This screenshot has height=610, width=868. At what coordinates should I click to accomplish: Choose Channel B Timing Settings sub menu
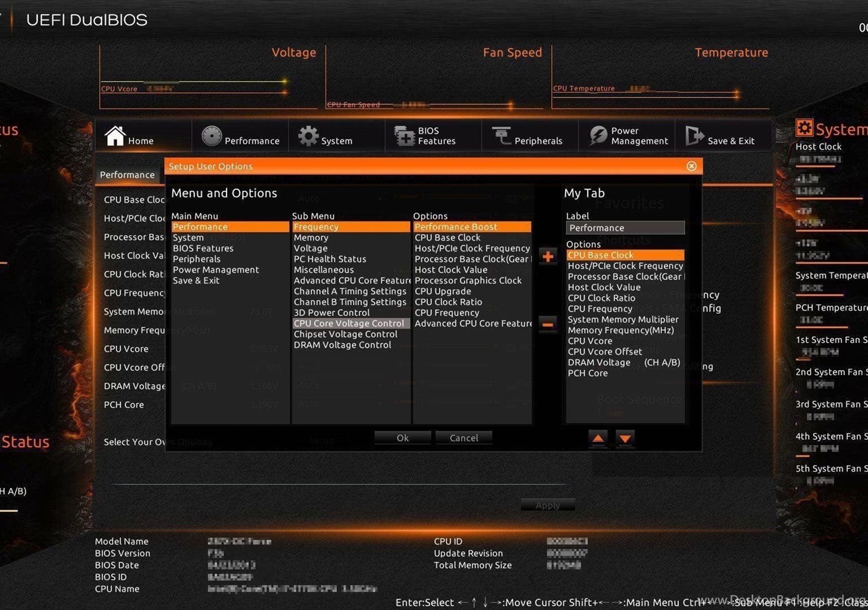pyautogui.click(x=351, y=302)
